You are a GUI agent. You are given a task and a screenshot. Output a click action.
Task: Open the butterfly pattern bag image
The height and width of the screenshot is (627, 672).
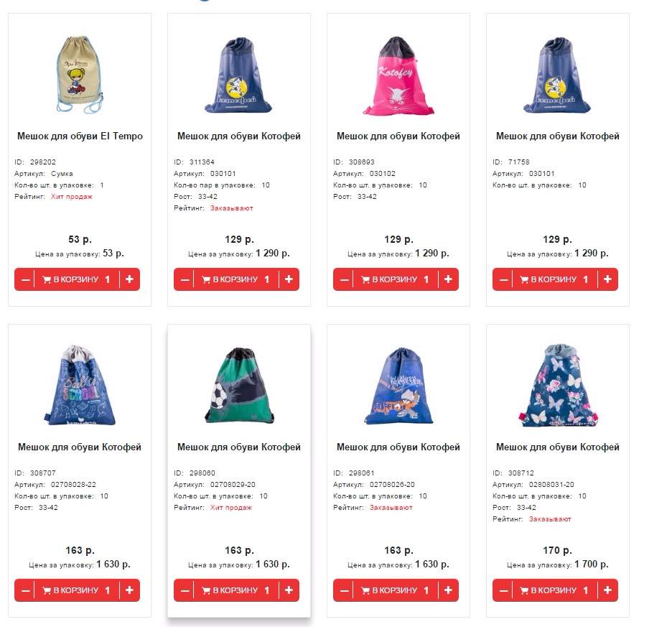[558, 385]
